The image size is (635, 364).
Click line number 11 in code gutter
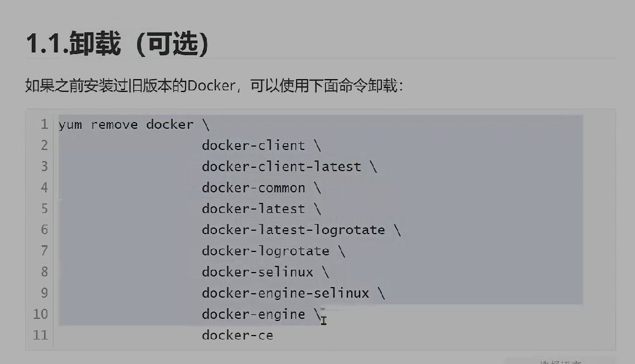[41, 335]
